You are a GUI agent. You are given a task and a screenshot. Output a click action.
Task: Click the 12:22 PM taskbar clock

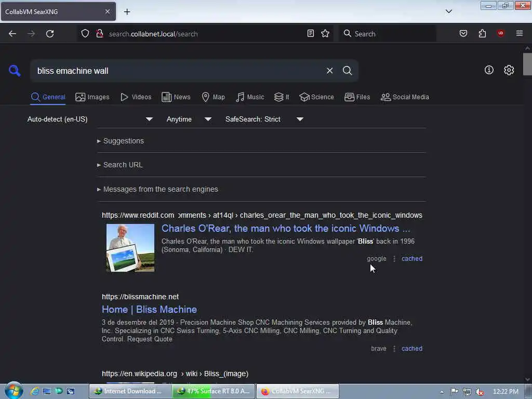coord(506,392)
